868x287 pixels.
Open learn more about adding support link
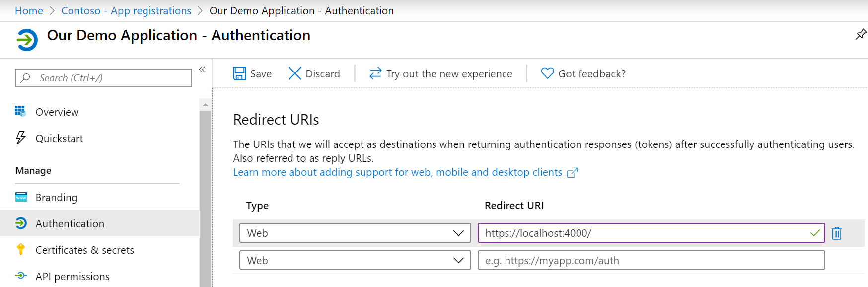[x=398, y=172]
